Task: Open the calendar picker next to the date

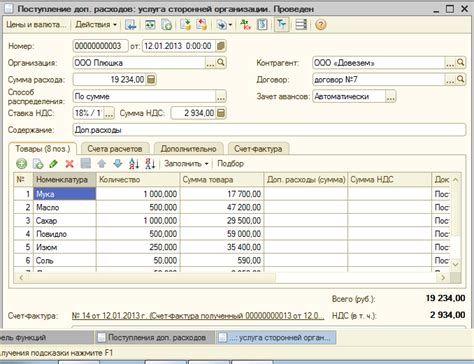Action: tap(221, 46)
